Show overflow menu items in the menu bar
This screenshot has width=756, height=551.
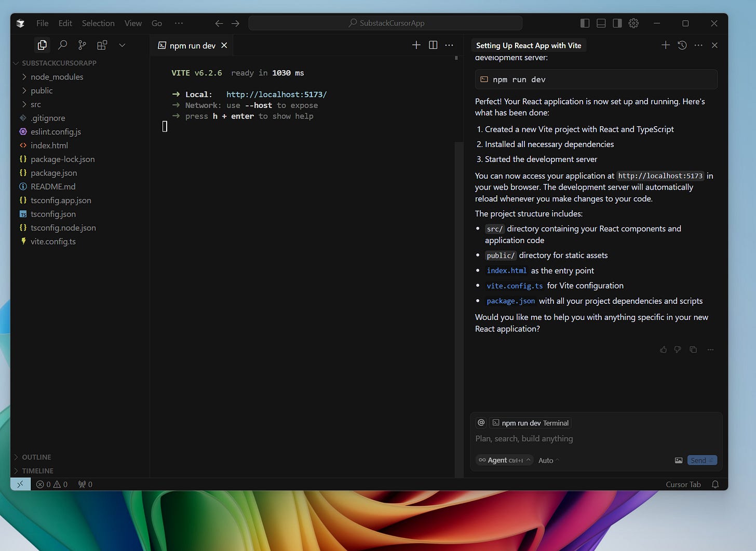pos(179,23)
